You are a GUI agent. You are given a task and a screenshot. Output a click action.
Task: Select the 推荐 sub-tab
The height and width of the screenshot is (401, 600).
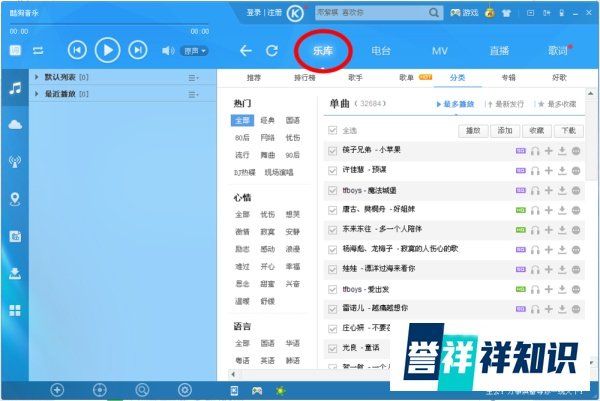point(253,78)
